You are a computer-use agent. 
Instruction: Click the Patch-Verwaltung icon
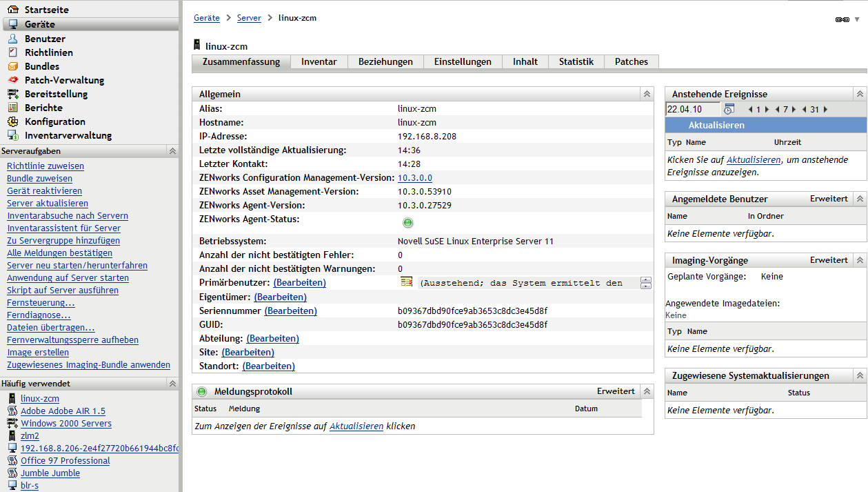pos(12,80)
